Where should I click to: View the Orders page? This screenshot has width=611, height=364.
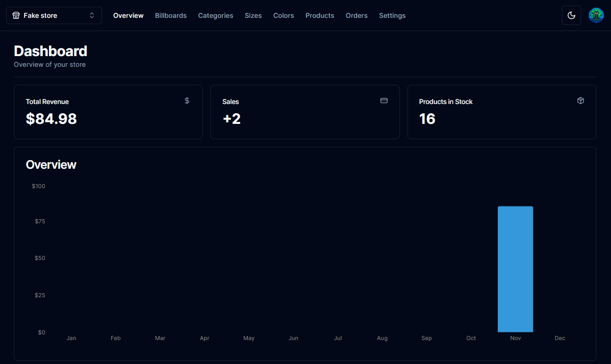356,15
